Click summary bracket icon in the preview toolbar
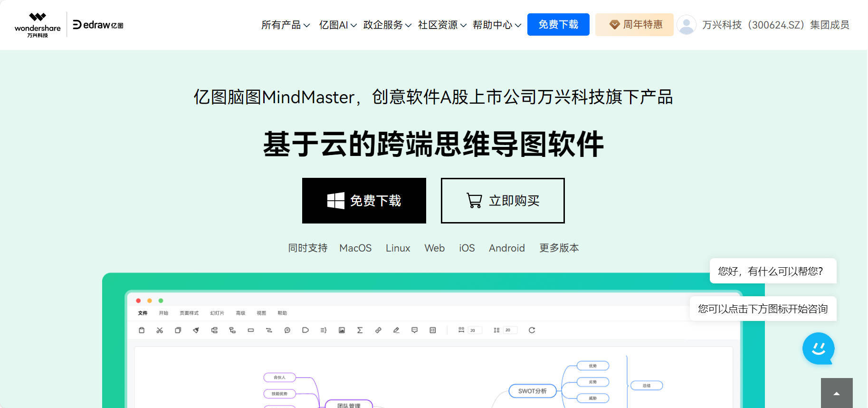Screen dimensions: 868x408 click(324, 330)
